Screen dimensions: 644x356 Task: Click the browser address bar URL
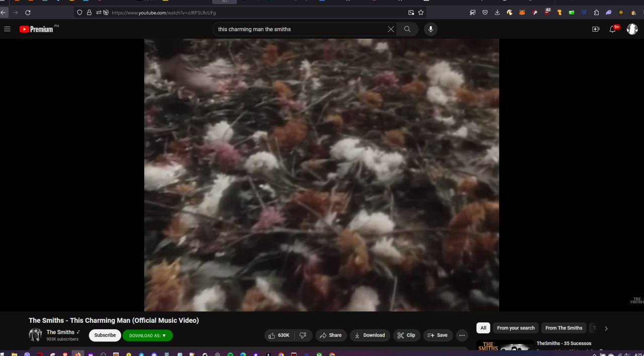click(x=164, y=13)
